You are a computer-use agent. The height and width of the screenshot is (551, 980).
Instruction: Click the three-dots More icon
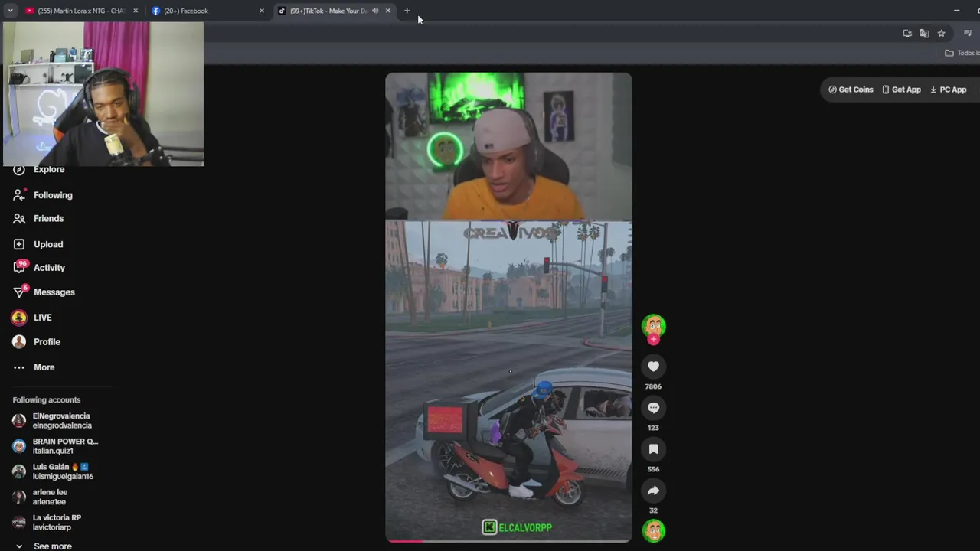19,367
